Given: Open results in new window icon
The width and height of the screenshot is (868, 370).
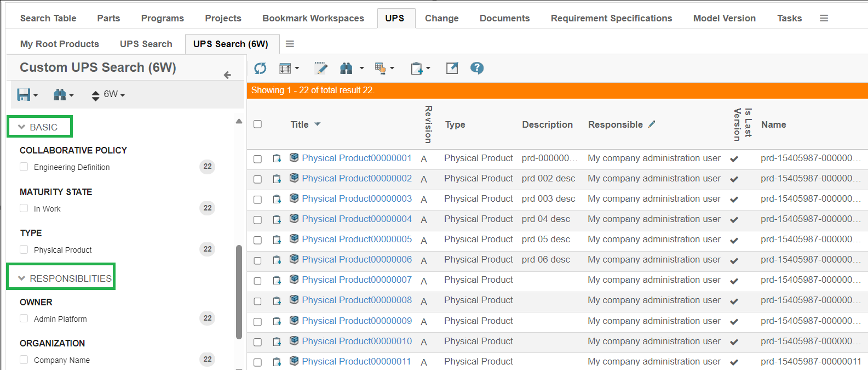Looking at the screenshot, I should point(452,69).
